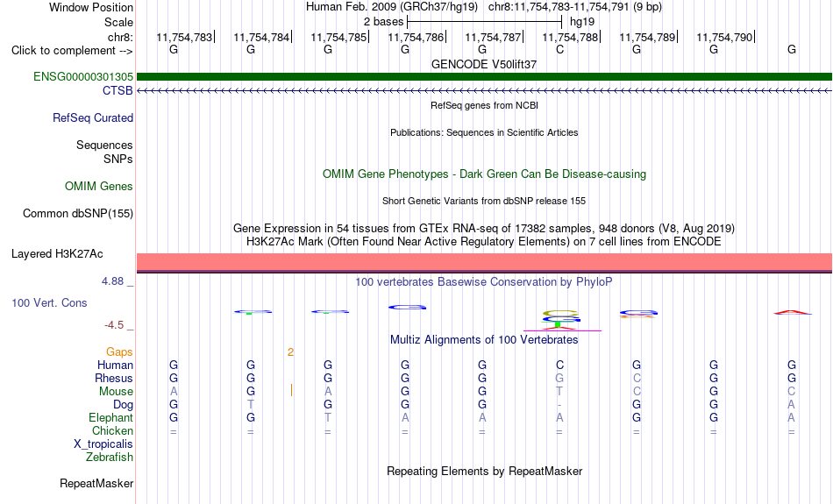Click the pink H3K27Ac signal bar
The width and height of the screenshot is (833, 504).
click(x=484, y=262)
